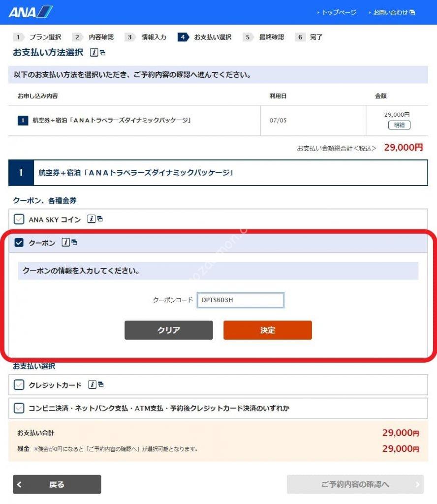Click new-window icon beside クーポン info
437x504 pixels.
(x=74, y=242)
